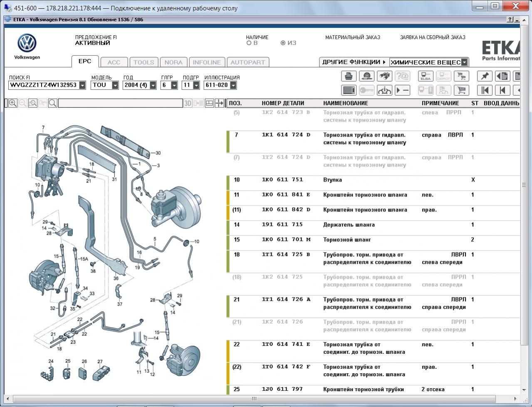Open the МОДЕЛЬ TOU dropdown
Screen dimensions: 532x407
[115, 85]
